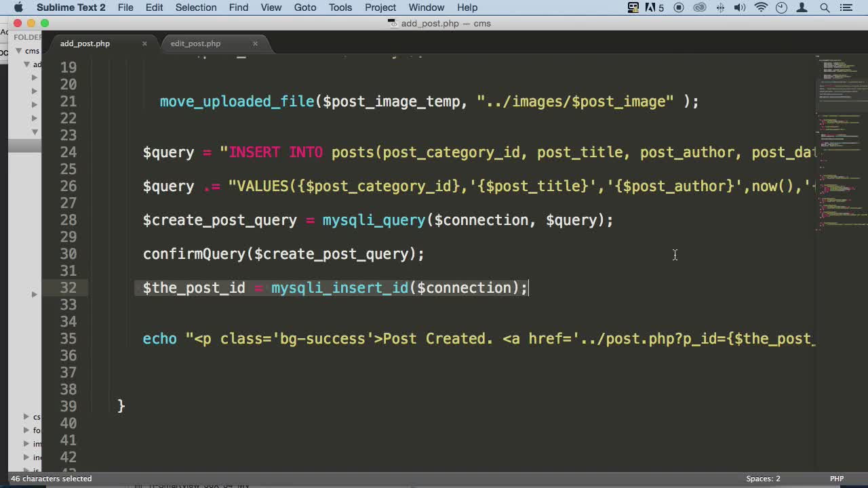
Task: Open the Tools menu
Action: tap(340, 7)
